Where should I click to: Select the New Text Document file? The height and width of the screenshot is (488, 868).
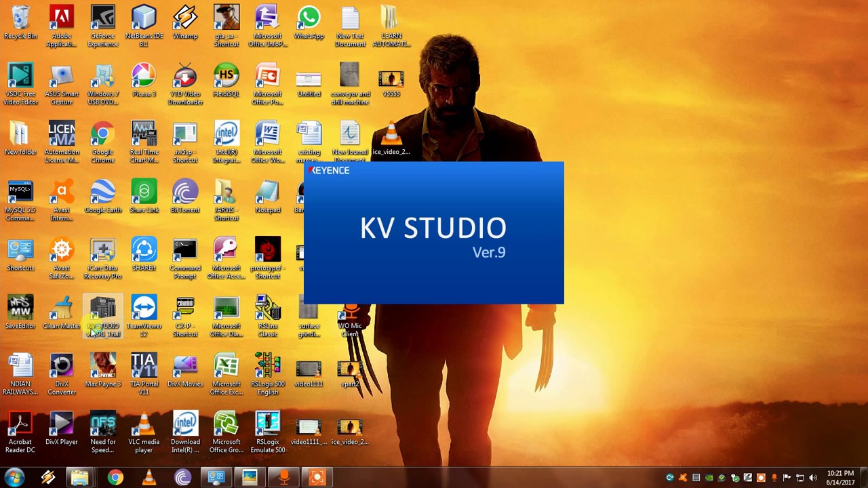[x=350, y=27]
